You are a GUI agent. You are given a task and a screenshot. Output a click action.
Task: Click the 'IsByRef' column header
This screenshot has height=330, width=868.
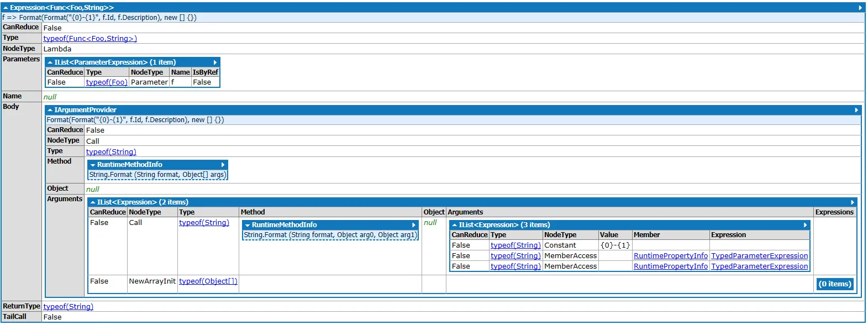[x=206, y=72]
